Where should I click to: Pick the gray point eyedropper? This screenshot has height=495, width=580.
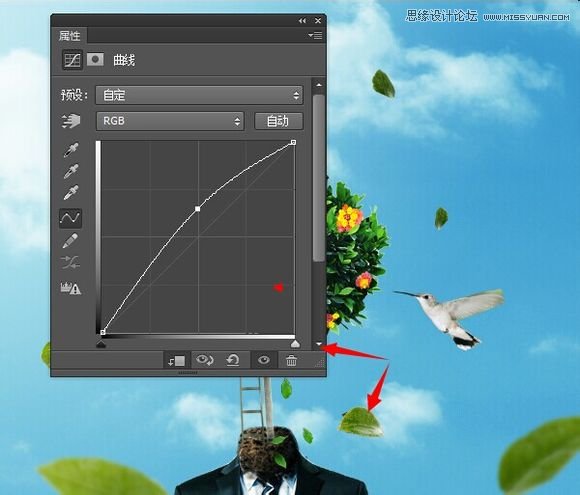pyautogui.click(x=71, y=171)
